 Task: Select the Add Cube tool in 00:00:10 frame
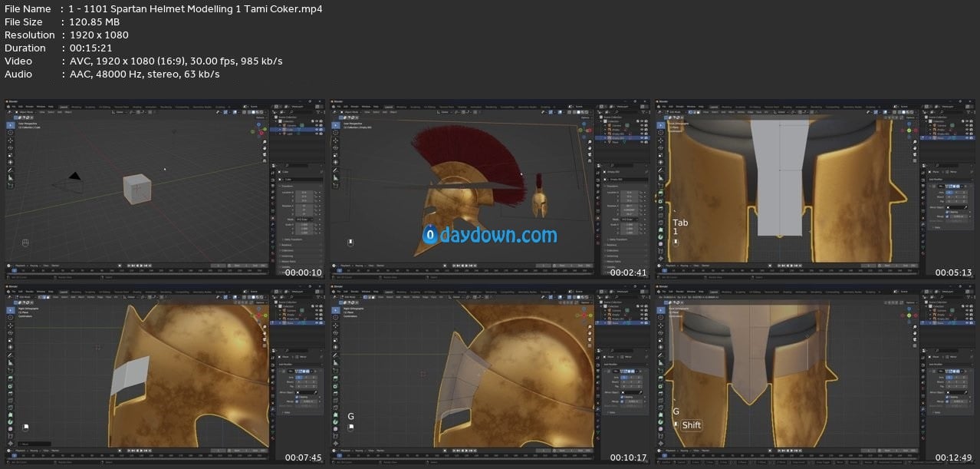tap(11, 186)
